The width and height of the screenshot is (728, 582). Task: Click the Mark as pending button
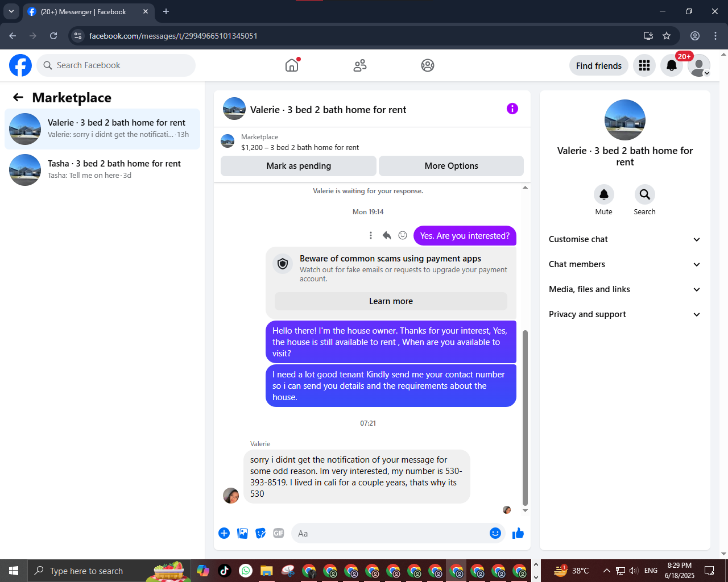coord(299,166)
